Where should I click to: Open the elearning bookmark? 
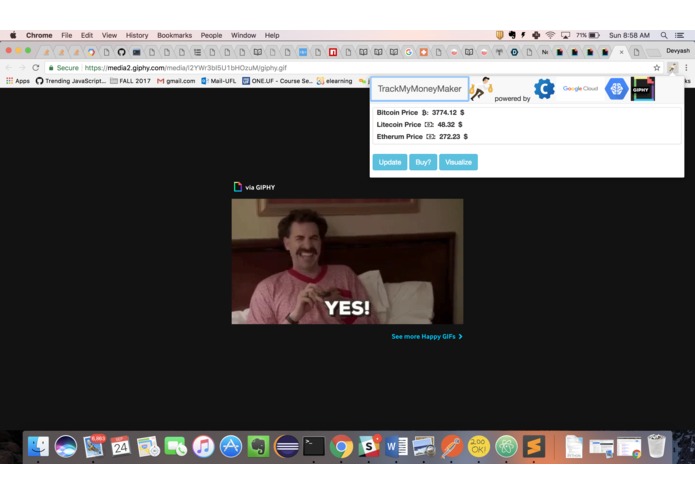[335, 81]
